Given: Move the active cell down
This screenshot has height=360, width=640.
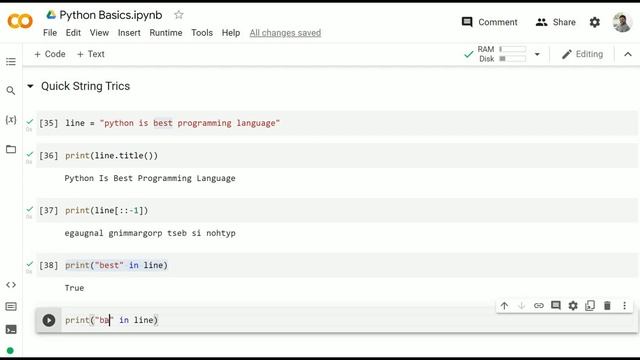Looking at the screenshot, I should tap(522, 306).
